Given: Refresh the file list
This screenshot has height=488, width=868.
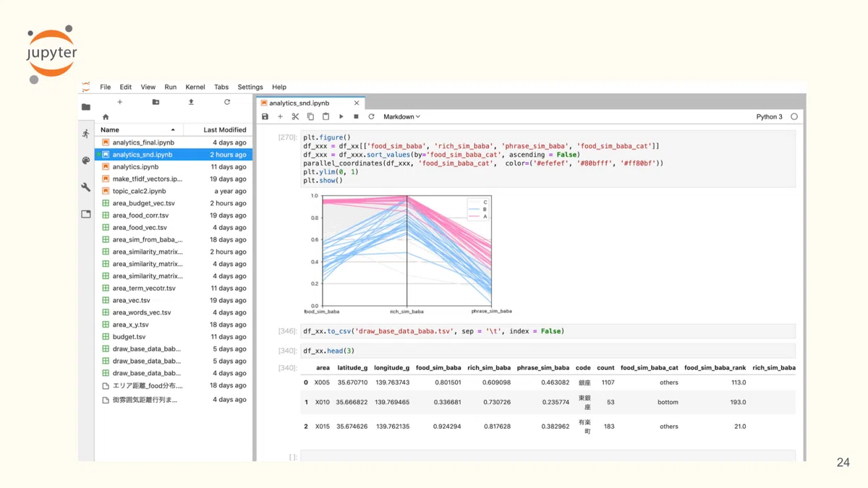Looking at the screenshot, I should click(x=227, y=102).
